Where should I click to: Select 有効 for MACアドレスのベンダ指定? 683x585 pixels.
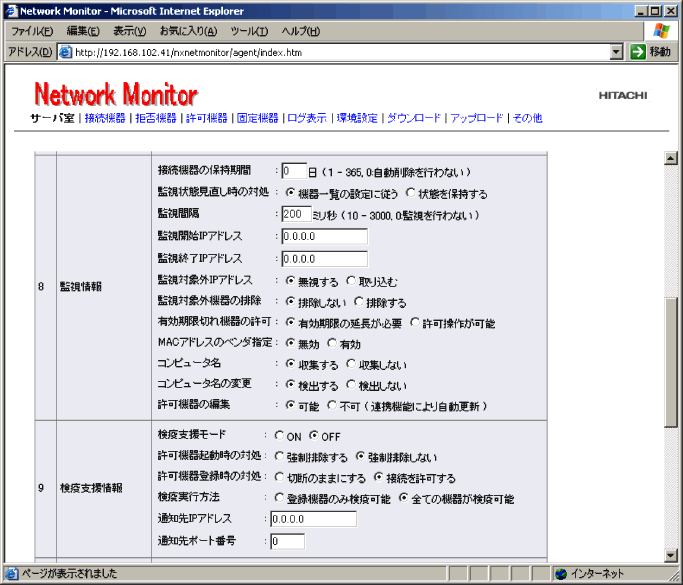pos(332,343)
